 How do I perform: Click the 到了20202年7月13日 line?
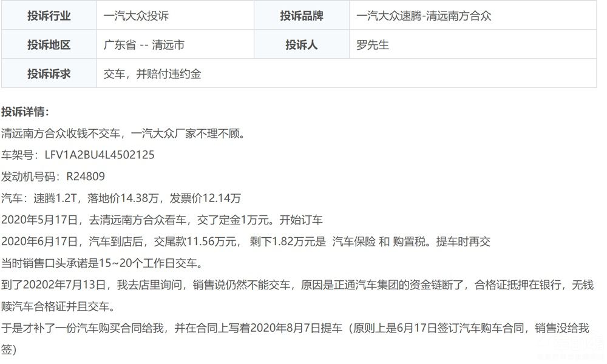pyautogui.click(x=297, y=285)
